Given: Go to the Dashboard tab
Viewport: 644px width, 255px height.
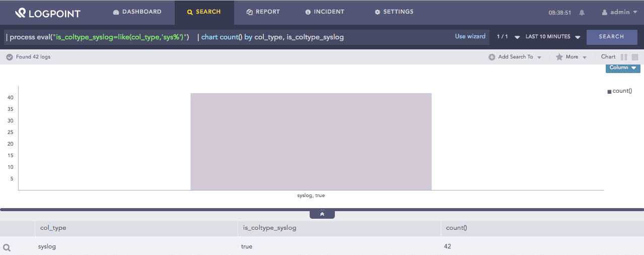Looking at the screenshot, I should (137, 12).
